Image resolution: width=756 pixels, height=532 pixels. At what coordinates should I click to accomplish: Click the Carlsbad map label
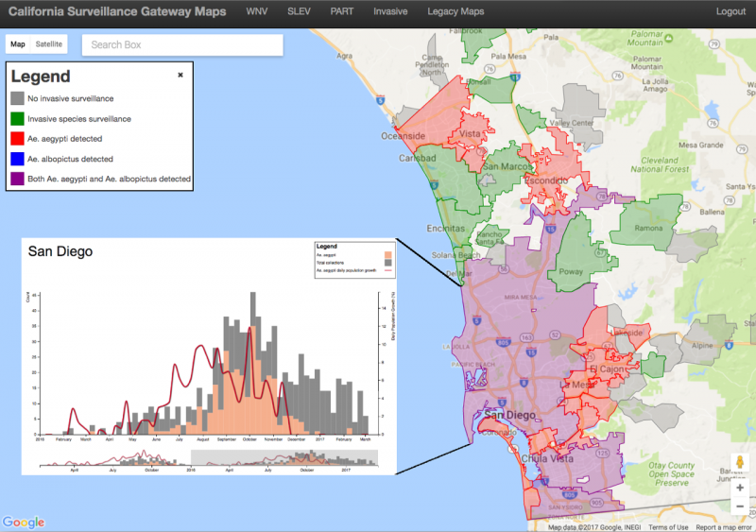[417, 158]
